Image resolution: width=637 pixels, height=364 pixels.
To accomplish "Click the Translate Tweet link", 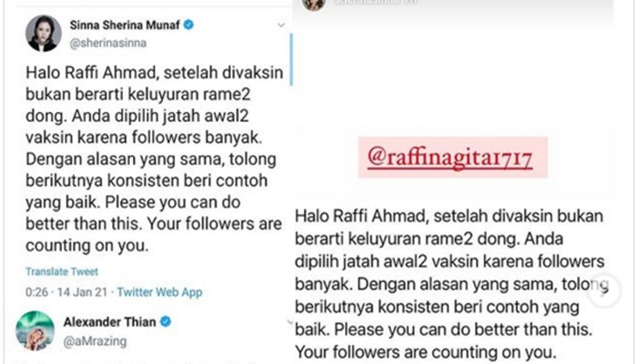I will click(x=62, y=271).
